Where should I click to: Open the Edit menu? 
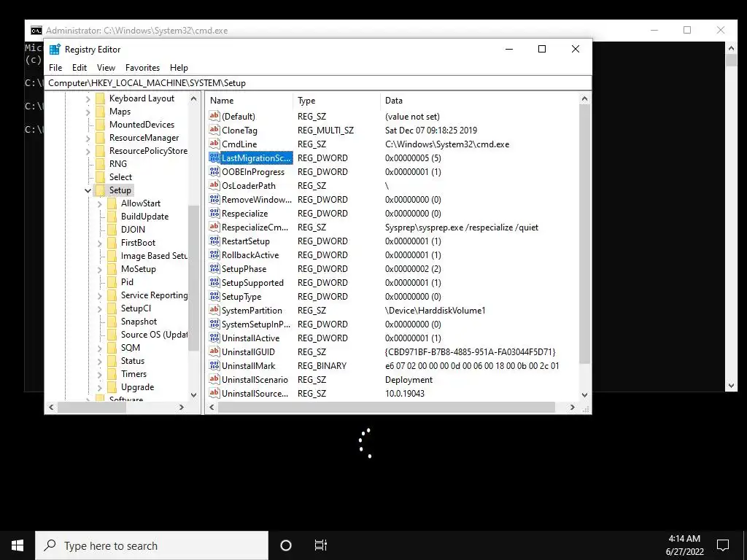tap(80, 68)
